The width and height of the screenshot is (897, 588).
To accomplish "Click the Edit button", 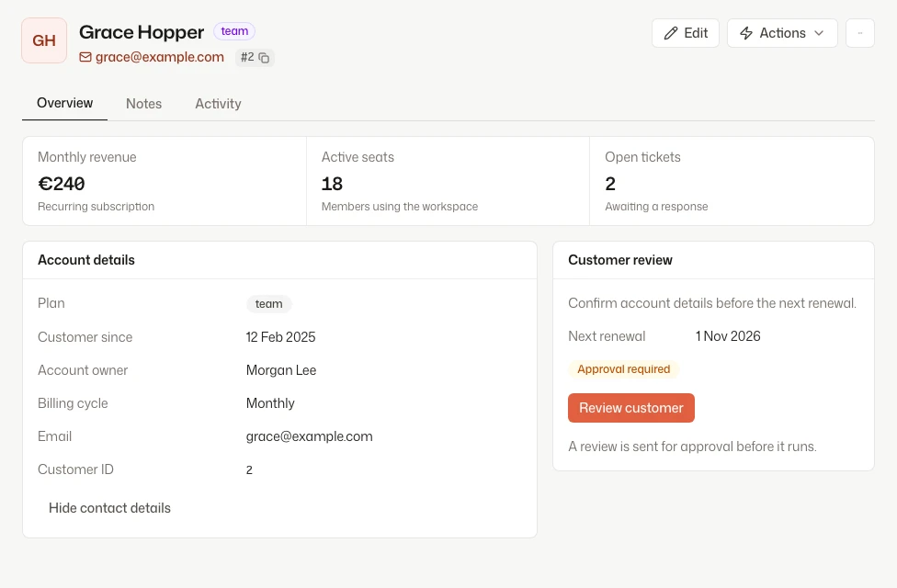I will 686,33.
